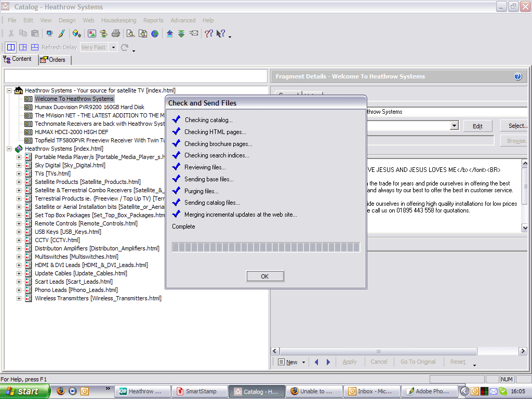
Task: Switch to the Content tab
Action: (x=19, y=59)
